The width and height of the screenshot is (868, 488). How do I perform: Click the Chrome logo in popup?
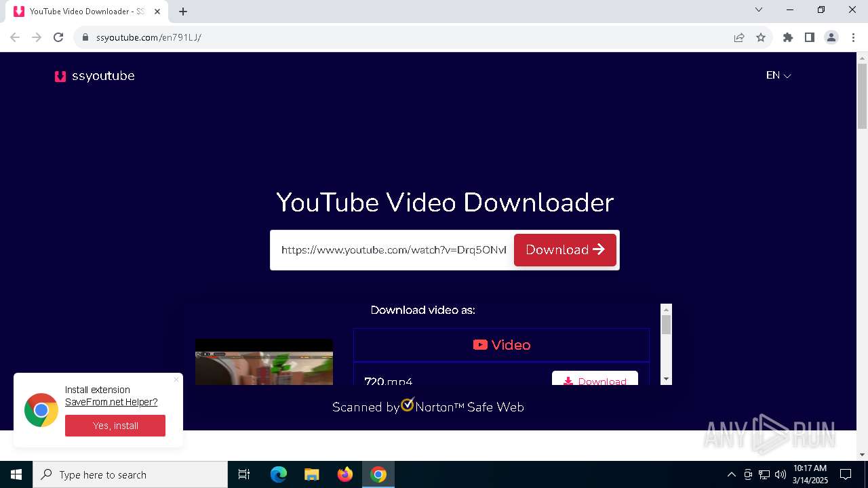click(x=41, y=410)
